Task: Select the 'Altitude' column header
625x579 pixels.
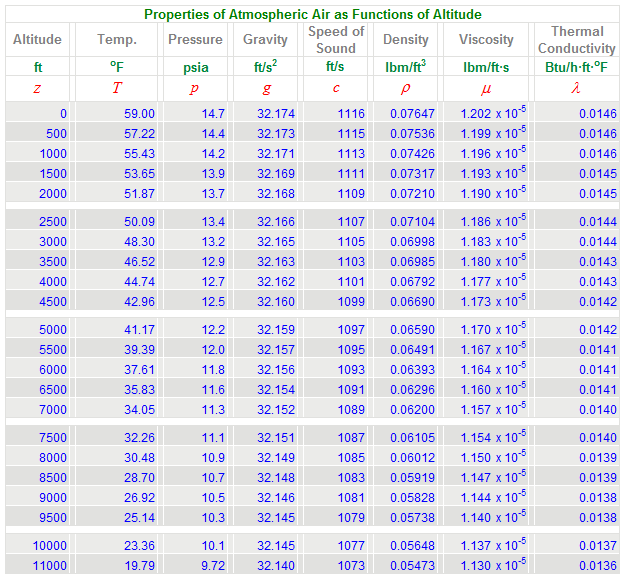Action: [x=37, y=39]
